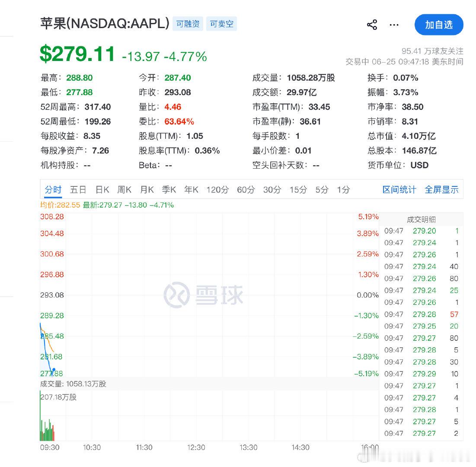The width and height of the screenshot is (476, 467).
Task: Click the 市销率 value 8.31
Action: click(410, 122)
